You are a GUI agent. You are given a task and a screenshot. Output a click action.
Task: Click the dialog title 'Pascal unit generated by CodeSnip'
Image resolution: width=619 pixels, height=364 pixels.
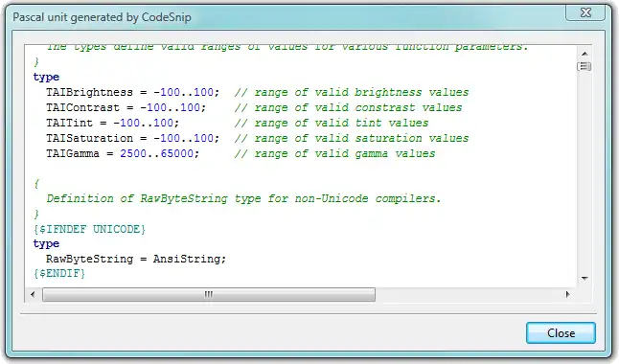pyautogui.click(x=102, y=17)
